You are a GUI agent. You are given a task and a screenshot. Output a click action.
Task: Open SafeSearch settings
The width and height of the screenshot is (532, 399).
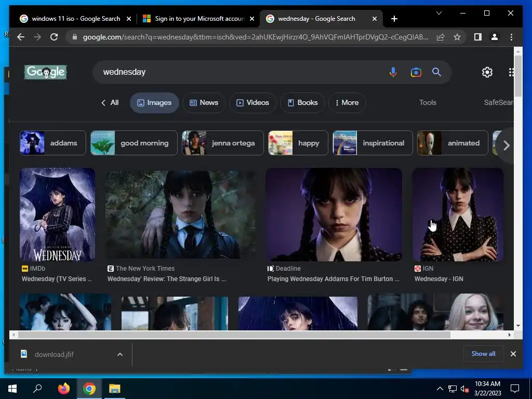498,102
